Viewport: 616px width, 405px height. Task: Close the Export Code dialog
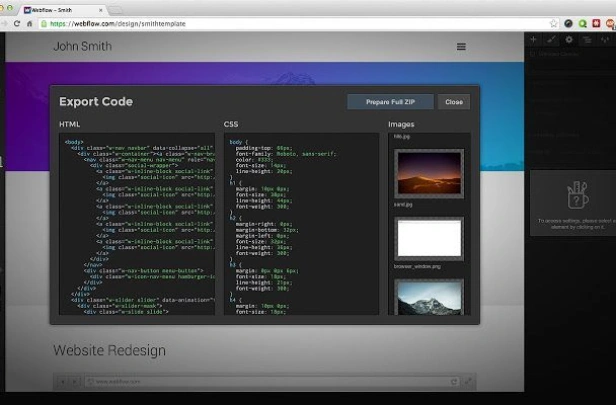[x=454, y=102]
